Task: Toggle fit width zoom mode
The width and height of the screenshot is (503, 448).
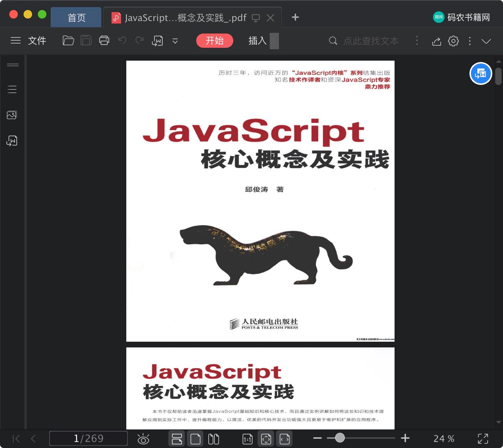Action: (285, 439)
